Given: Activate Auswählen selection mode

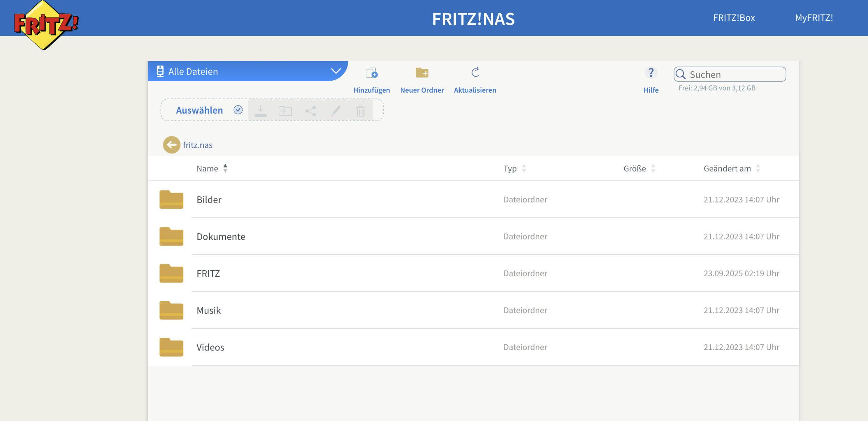Looking at the screenshot, I should coord(199,110).
